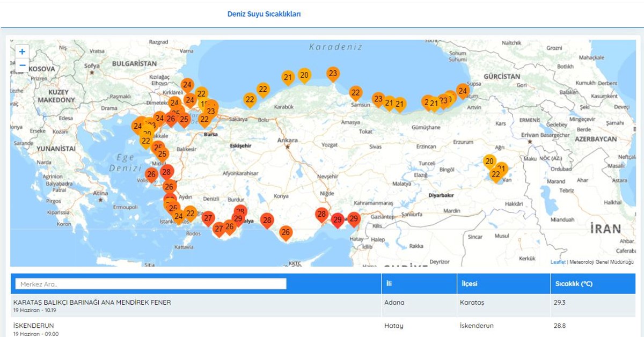Viewport: 644px width, 337px height.
Task: Select the 20 marker northwest of Van
Action: [489, 162]
